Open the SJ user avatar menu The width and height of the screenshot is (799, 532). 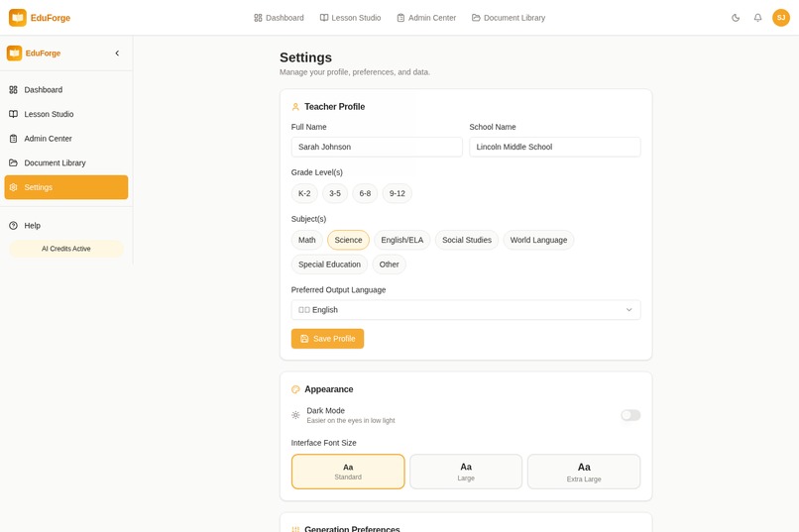click(x=780, y=18)
